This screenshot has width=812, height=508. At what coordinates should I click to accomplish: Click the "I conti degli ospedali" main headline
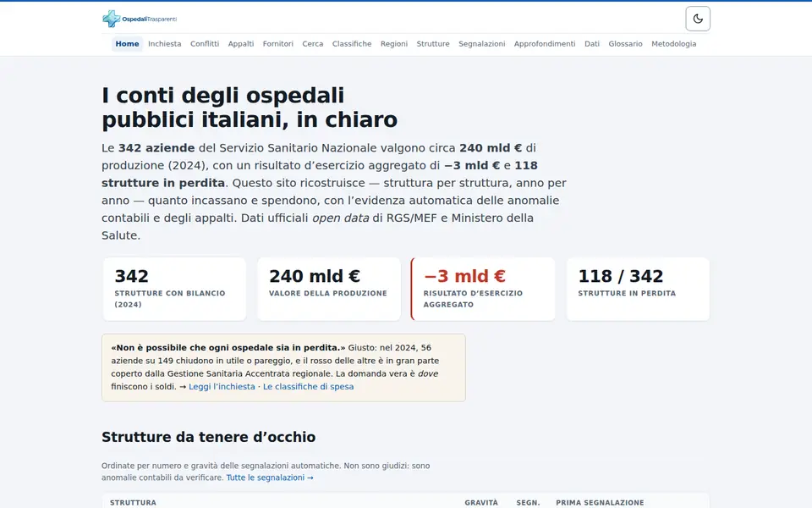pyautogui.click(x=250, y=108)
